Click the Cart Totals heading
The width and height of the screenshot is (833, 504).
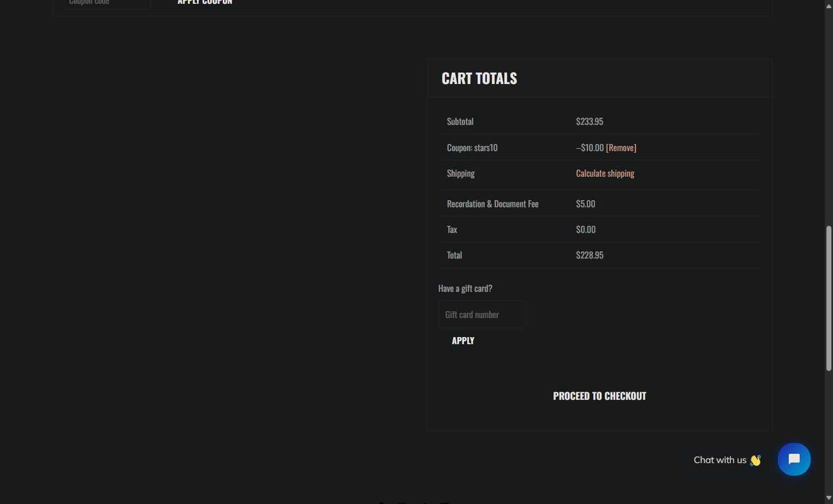(479, 79)
